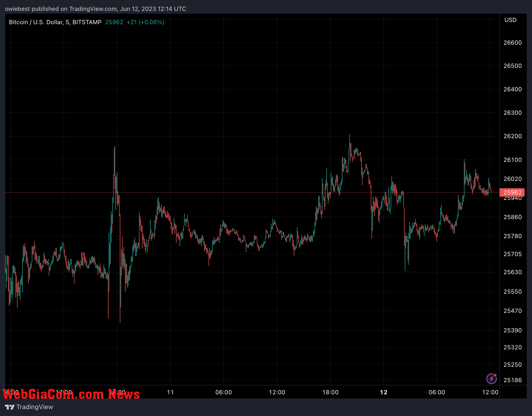Click the bold date 12 on time axis
The image size is (532, 416).
[384, 392]
